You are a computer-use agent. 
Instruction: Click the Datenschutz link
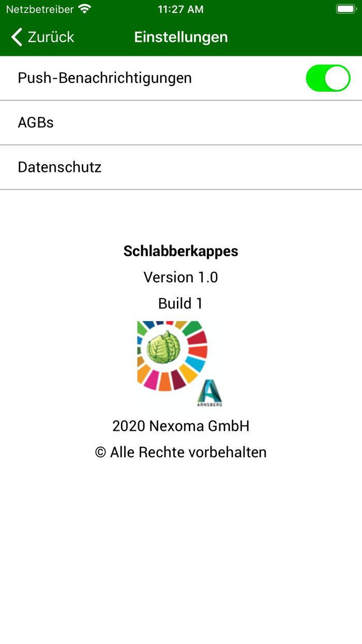[x=59, y=167]
